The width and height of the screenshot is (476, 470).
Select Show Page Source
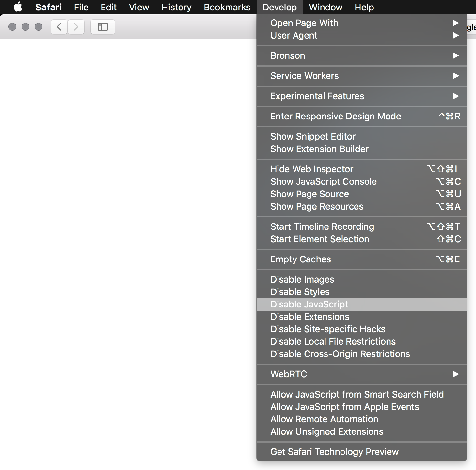(362, 194)
